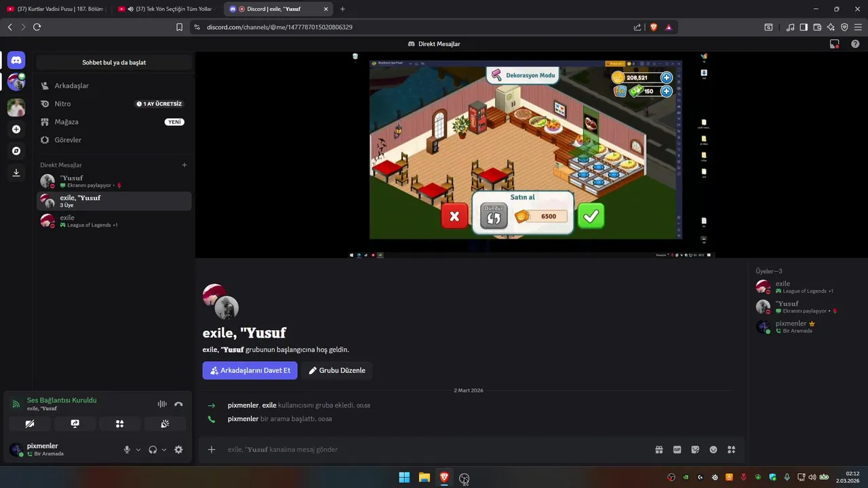
Task: Open user settings gear
Action: pyautogui.click(x=178, y=449)
